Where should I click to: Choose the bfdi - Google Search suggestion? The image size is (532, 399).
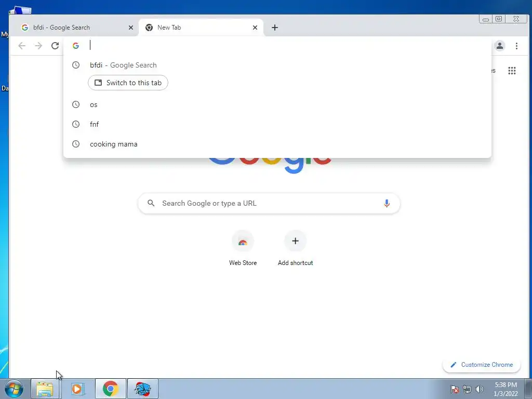click(x=277, y=65)
